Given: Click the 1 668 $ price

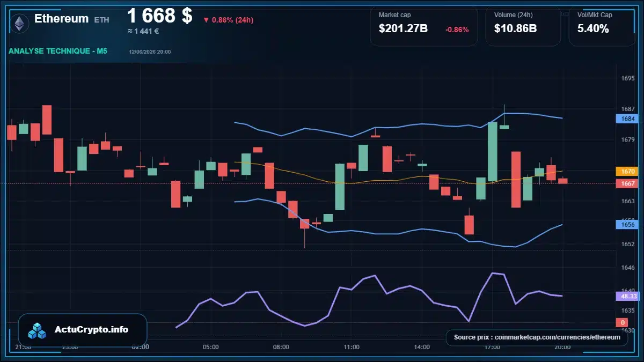Looking at the screenshot, I should click(159, 16).
